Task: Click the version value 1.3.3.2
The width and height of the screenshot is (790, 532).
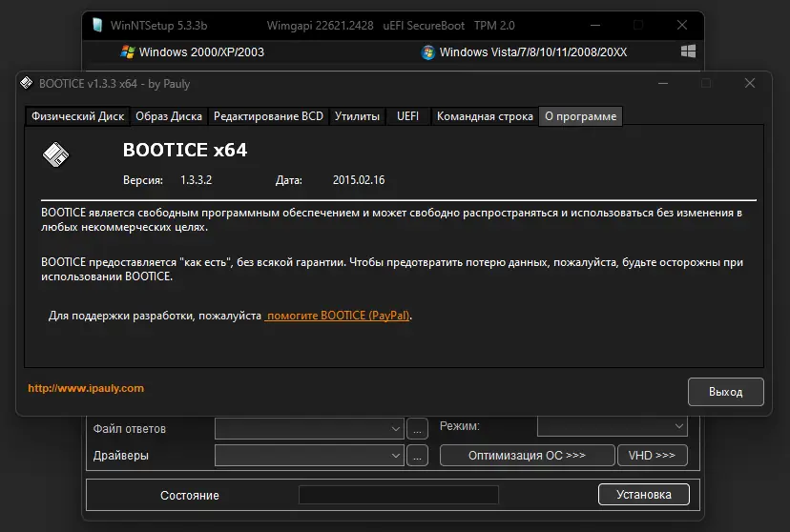Action: point(196,180)
